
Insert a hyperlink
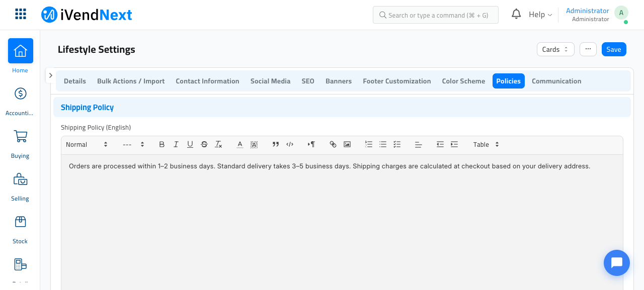333,144
